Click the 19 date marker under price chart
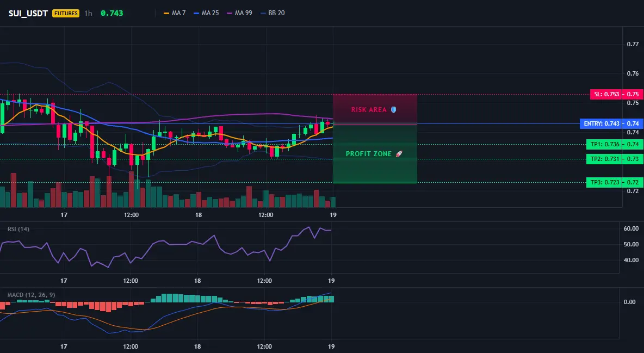Screen dimensions: 644x353 333,215
